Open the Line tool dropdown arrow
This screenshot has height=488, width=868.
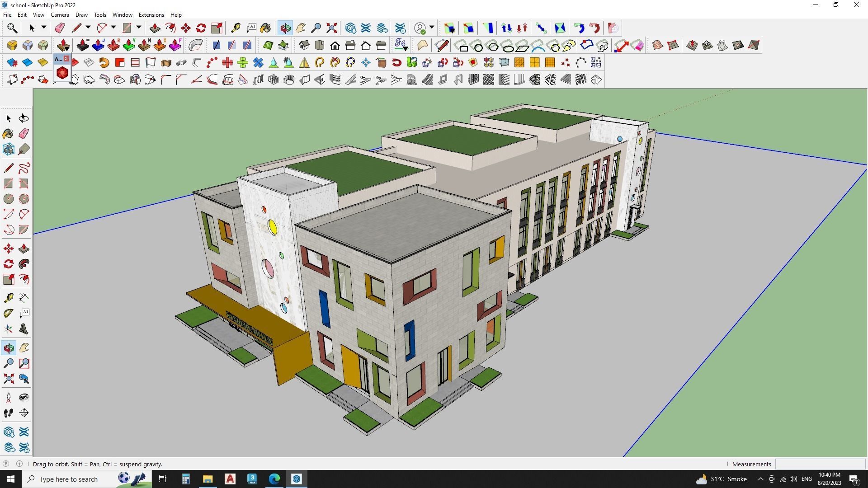coord(88,28)
